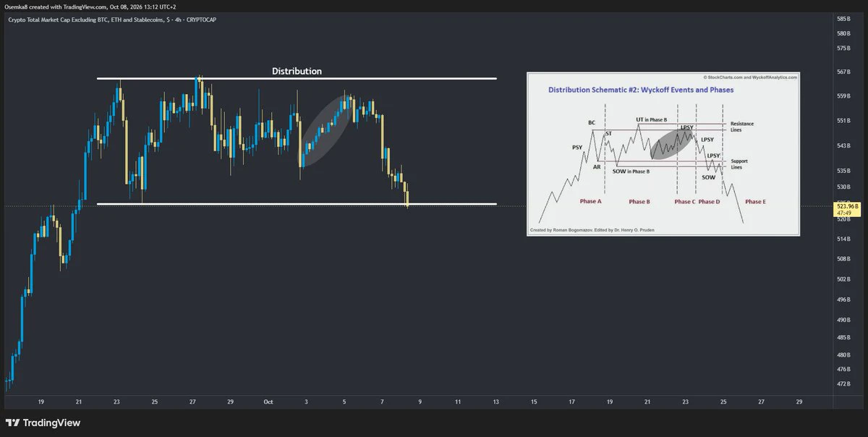Open the Wyckoff distribution schematic image

[x=663, y=154]
